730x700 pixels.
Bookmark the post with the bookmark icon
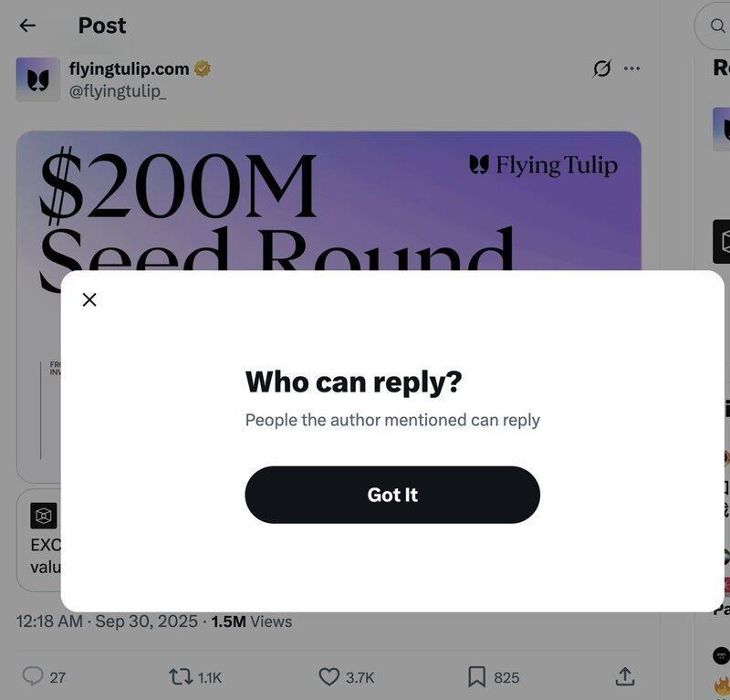[x=476, y=676]
